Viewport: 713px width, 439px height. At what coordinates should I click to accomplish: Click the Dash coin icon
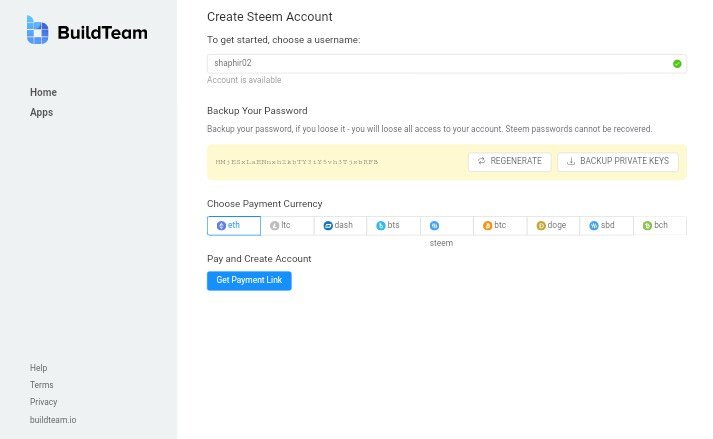328,226
